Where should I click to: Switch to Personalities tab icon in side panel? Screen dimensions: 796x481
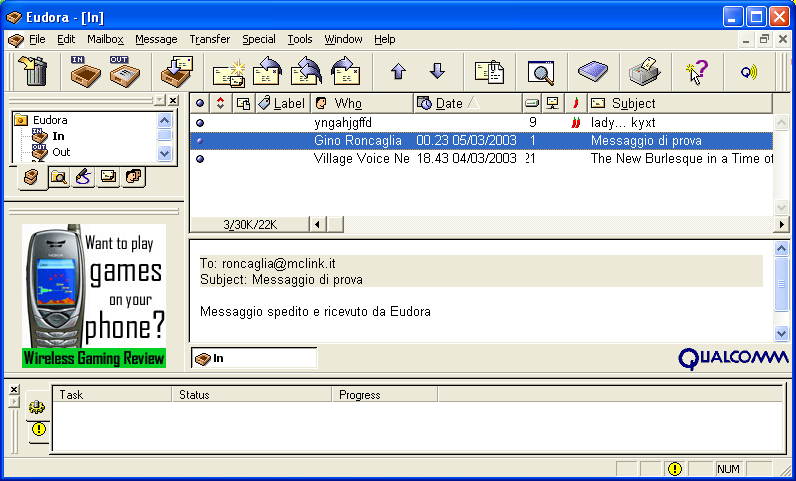[x=133, y=176]
